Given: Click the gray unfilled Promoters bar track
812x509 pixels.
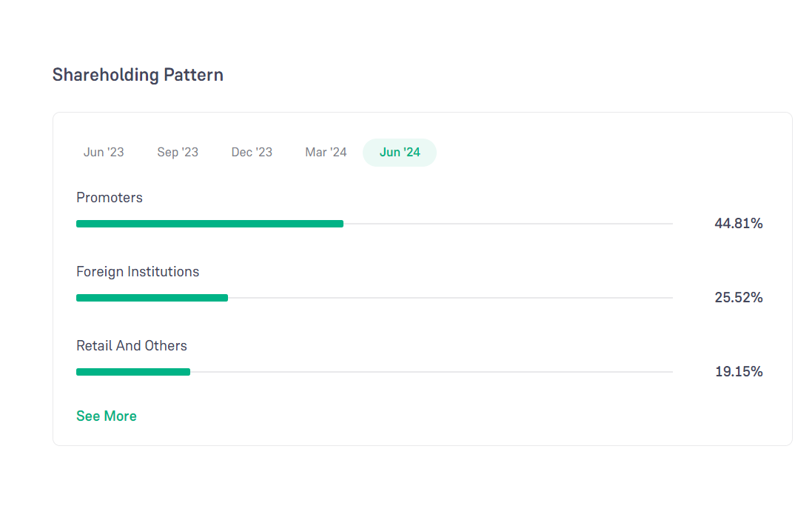Looking at the screenshot, I should pos(508,224).
